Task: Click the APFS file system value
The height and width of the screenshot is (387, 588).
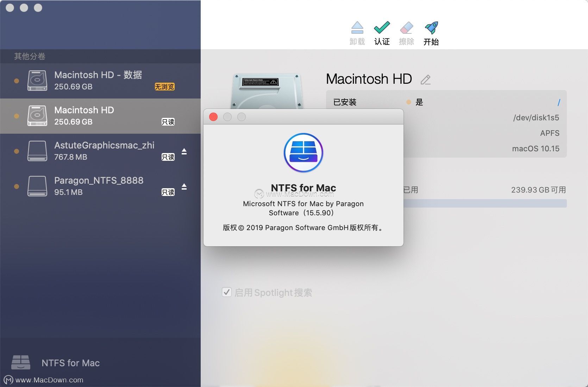Action: tap(550, 133)
